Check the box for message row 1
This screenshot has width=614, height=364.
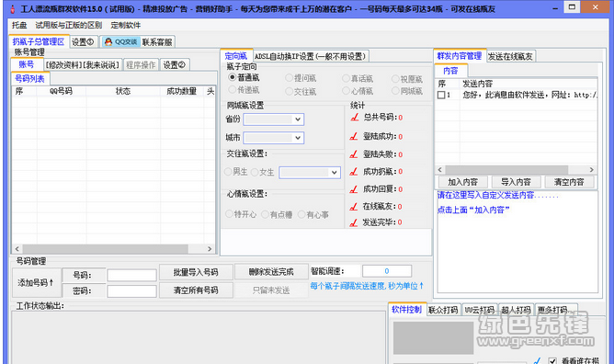[x=441, y=95]
